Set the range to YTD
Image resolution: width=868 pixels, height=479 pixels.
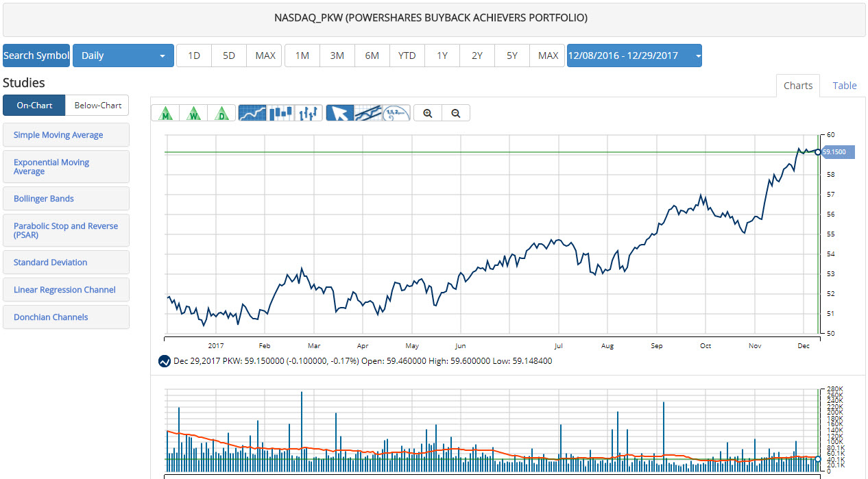click(407, 56)
